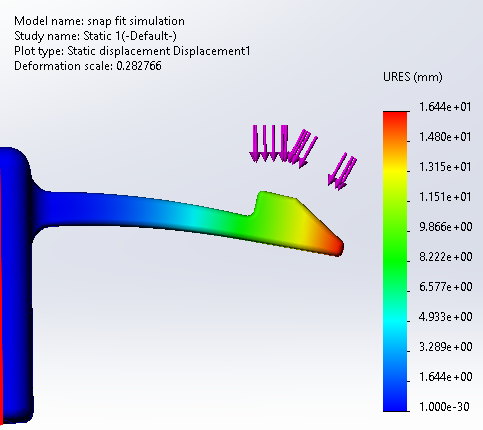This screenshot has width=483, height=430.
Task: Select the legend minimum value 1.000e-30
Action: click(x=444, y=407)
